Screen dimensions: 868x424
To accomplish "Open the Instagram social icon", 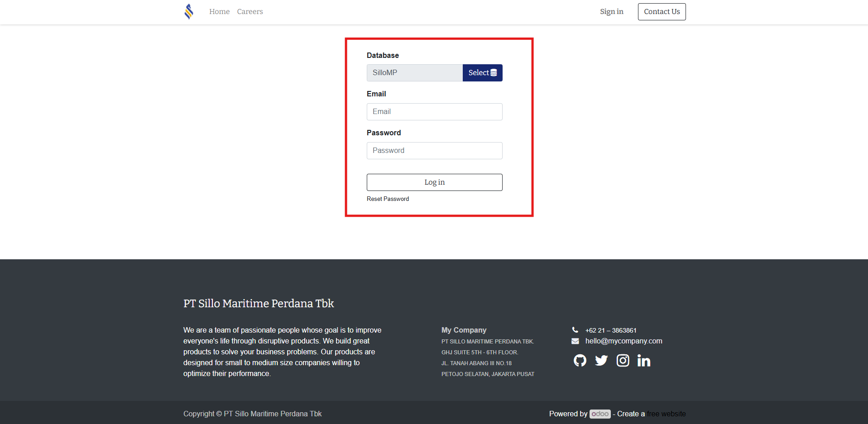I will click(x=623, y=361).
